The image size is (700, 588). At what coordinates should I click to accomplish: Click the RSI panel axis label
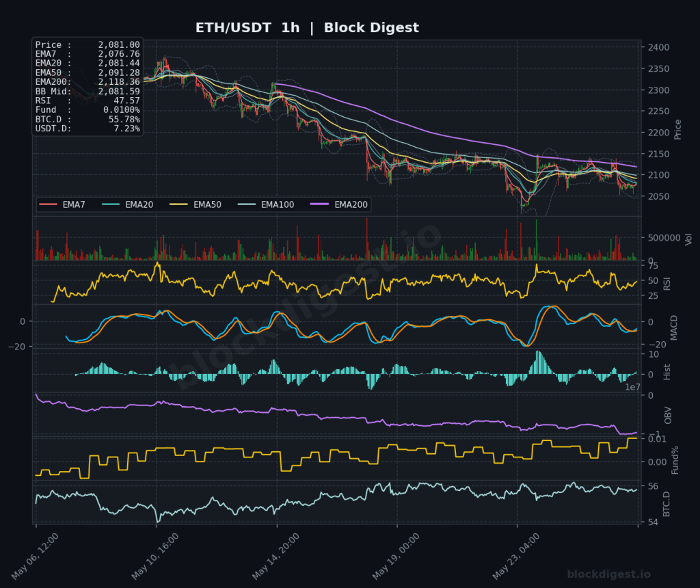pyautogui.click(x=667, y=284)
